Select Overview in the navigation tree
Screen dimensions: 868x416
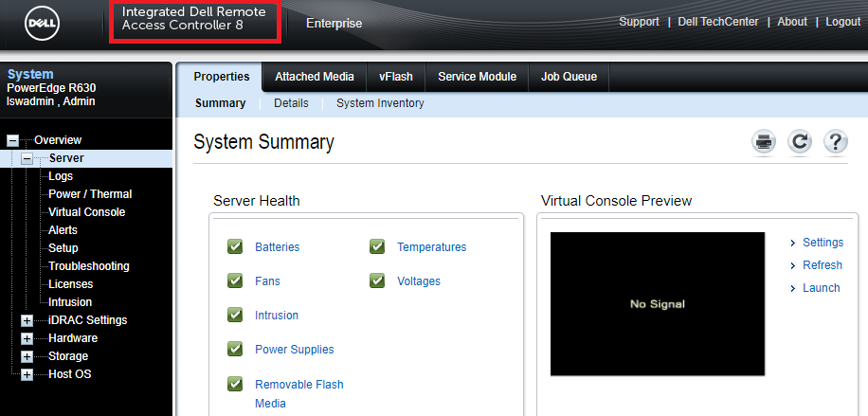58,140
